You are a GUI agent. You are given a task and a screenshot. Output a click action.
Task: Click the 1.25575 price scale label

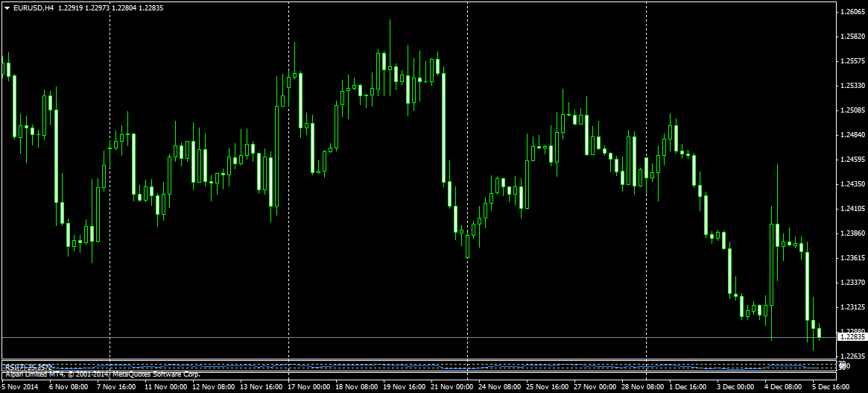[852, 61]
